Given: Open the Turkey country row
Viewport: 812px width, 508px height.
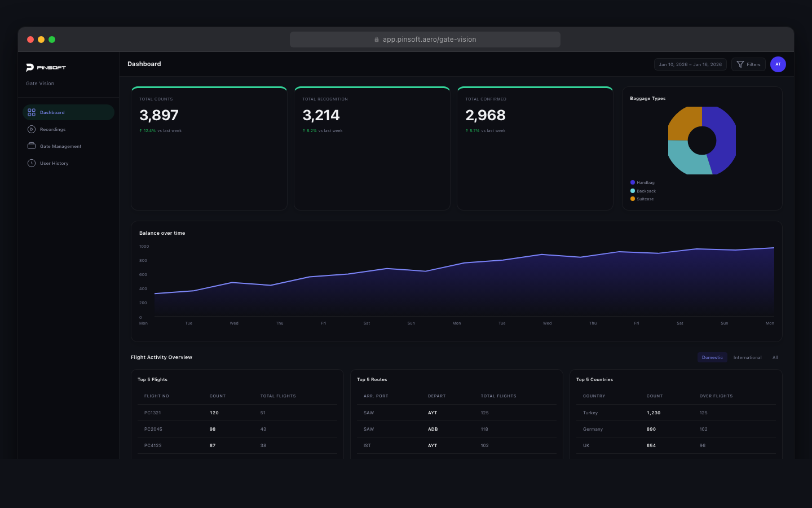Looking at the screenshot, I should [x=676, y=413].
